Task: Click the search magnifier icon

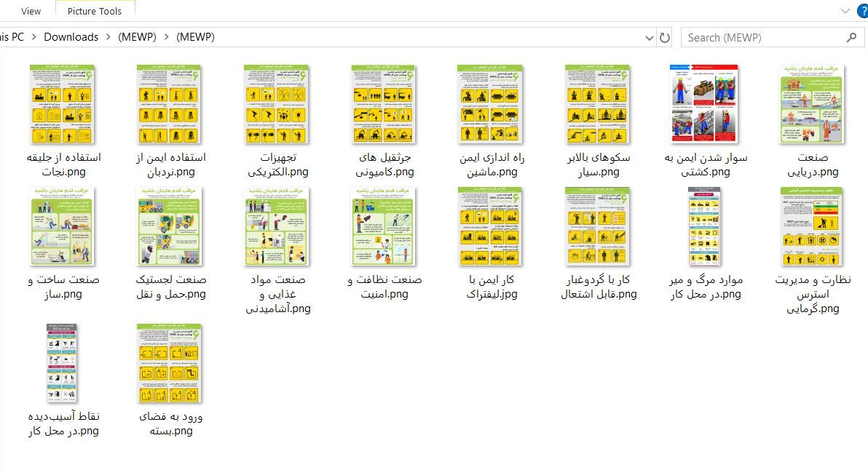Action: click(x=851, y=37)
